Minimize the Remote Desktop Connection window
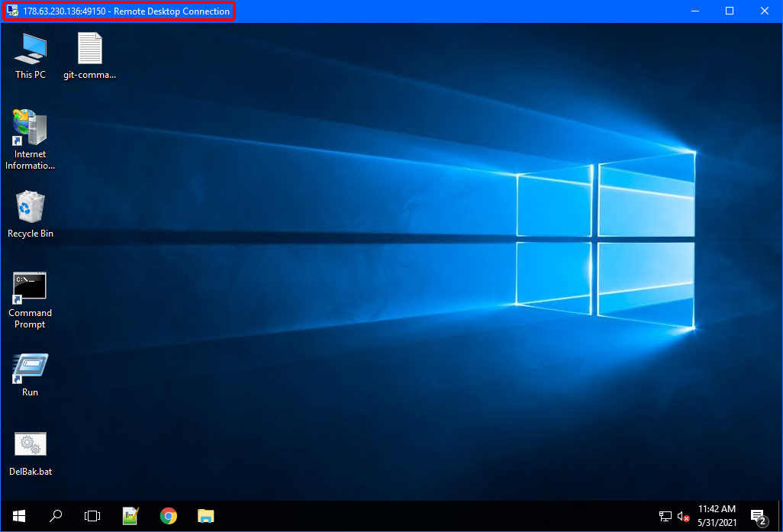783x532 pixels. click(x=695, y=11)
